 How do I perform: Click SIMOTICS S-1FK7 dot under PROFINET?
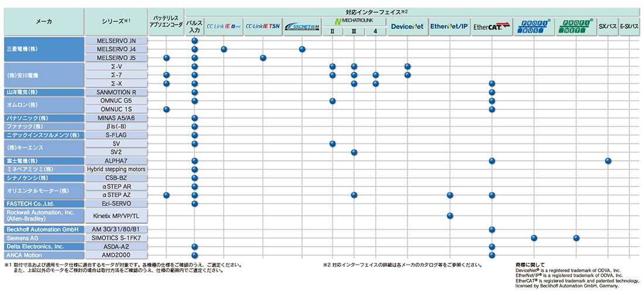coord(576,238)
